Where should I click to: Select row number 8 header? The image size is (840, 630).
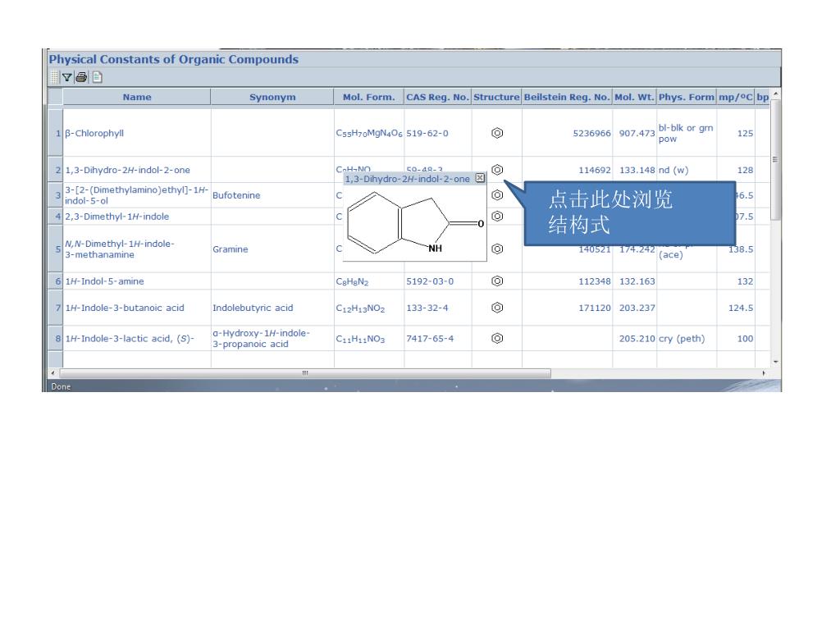click(56, 339)
